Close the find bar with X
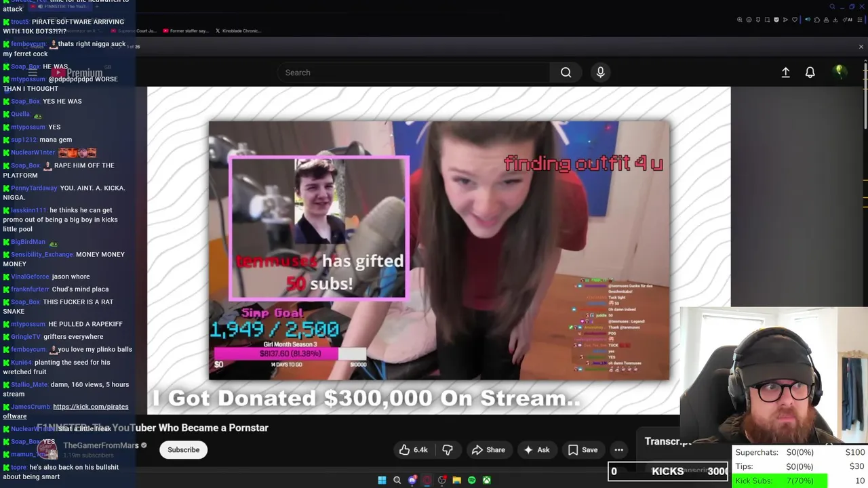This screenshot has width=868, height=488. point(861,47)
